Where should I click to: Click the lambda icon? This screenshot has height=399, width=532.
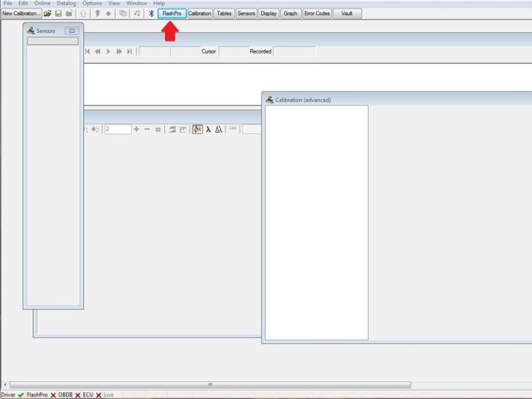[x=209, y=130]
